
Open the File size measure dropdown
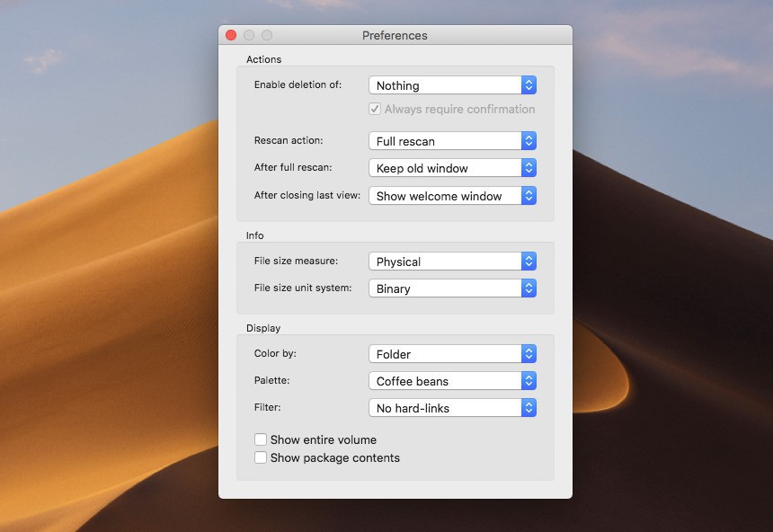click(x=453, y=262)
